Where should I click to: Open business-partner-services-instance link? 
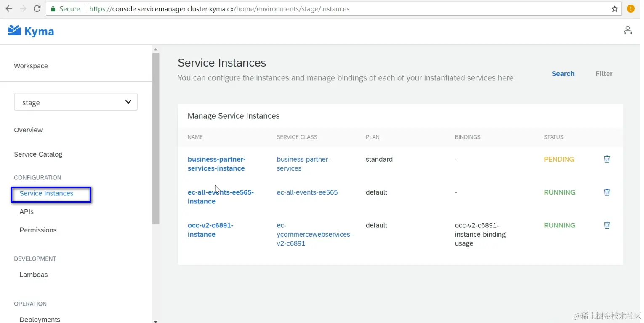click(x=216, y=164)
